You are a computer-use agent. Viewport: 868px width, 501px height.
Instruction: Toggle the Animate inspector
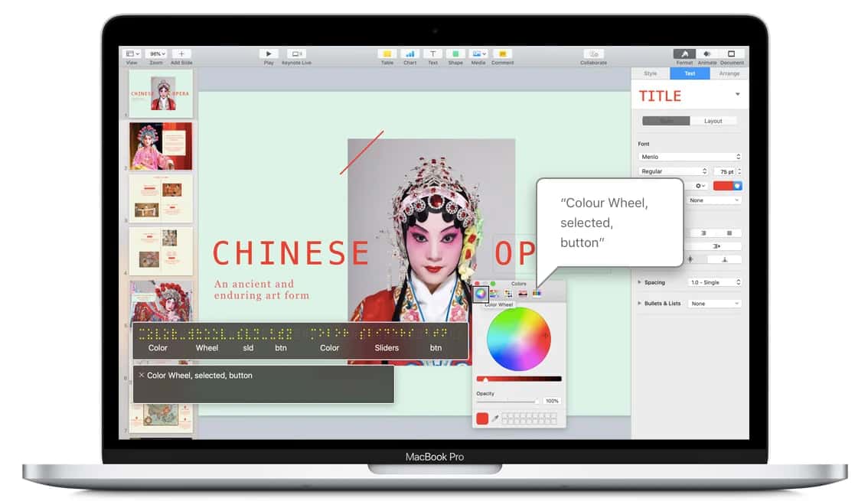coord(707,54)
